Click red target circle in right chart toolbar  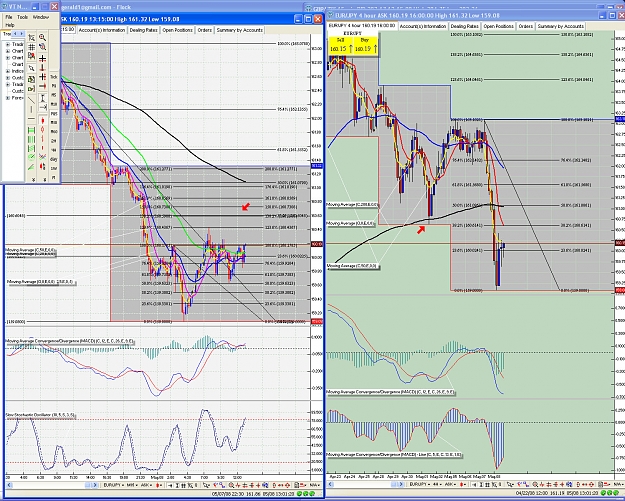coord(592,485)
